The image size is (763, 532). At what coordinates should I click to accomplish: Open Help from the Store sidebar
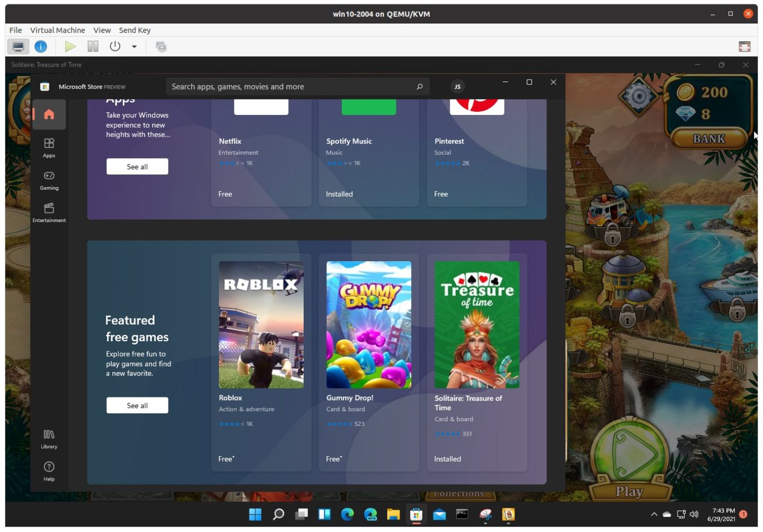tap(49, 471)
